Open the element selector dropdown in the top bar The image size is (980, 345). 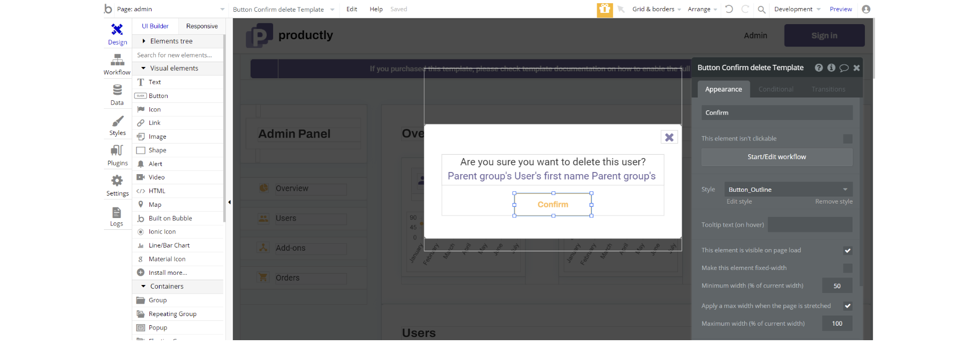[x=284, y=9]
